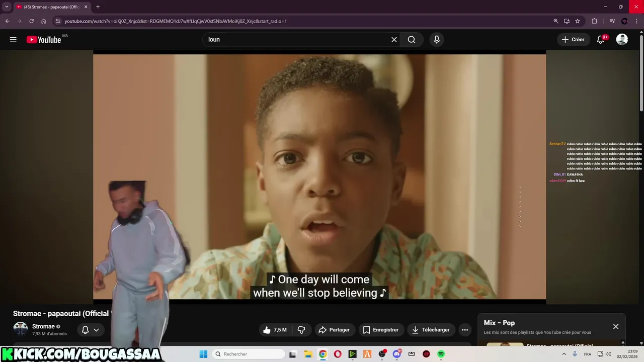The image size is (644, 362).
Task: Click the video player area
Action: (x=319, y=177)
